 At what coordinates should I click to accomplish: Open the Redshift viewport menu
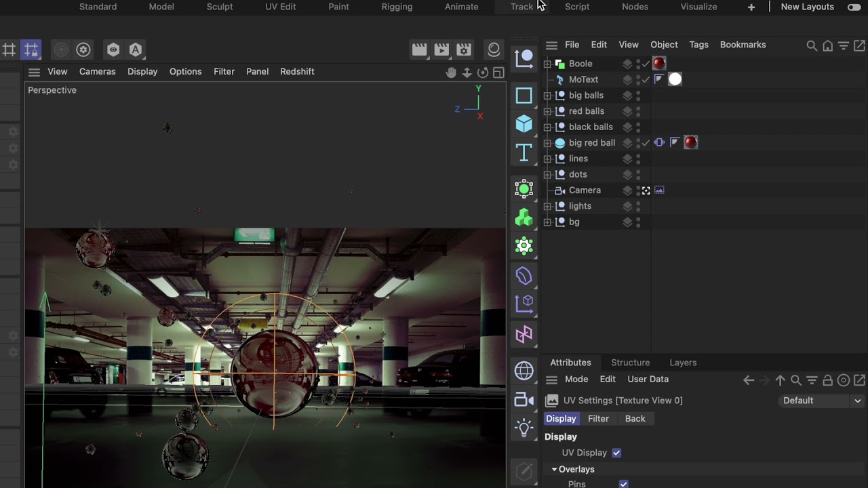(x=297, y=71)
